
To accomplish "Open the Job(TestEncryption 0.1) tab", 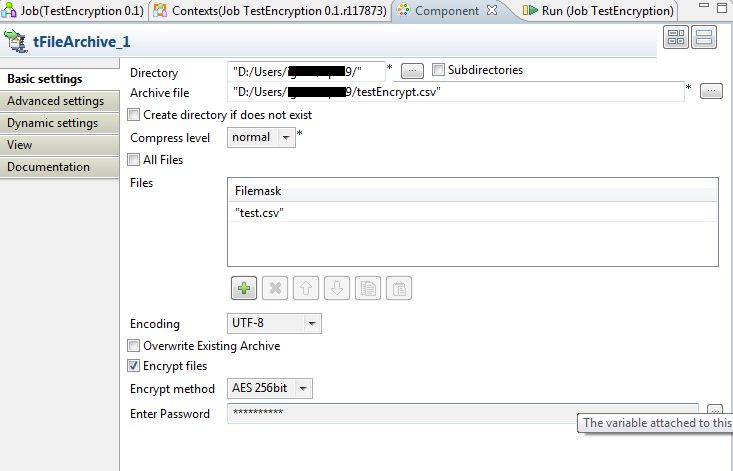I will pos(73,11).
